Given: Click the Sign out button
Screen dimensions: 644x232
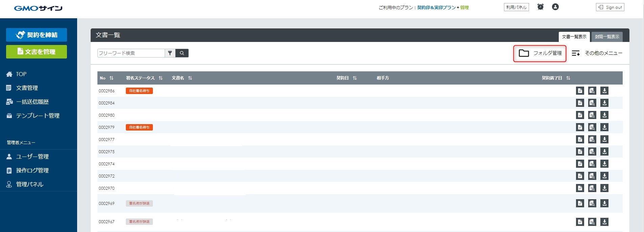Looking at the screenshot, I should (x=610, y=7).
